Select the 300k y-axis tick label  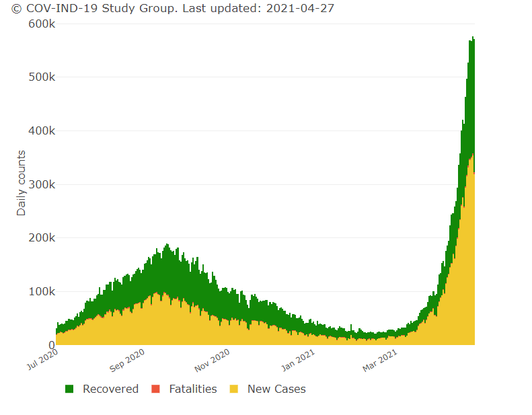pos(41,184)
